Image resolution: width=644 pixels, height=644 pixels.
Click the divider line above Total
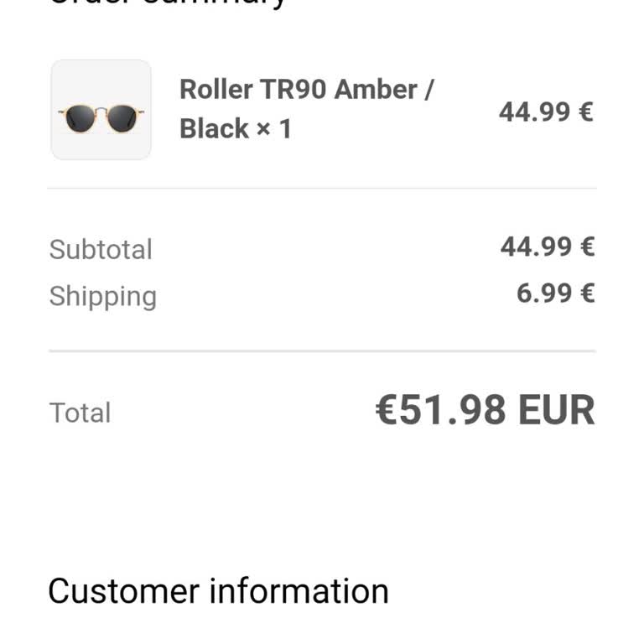322,351
